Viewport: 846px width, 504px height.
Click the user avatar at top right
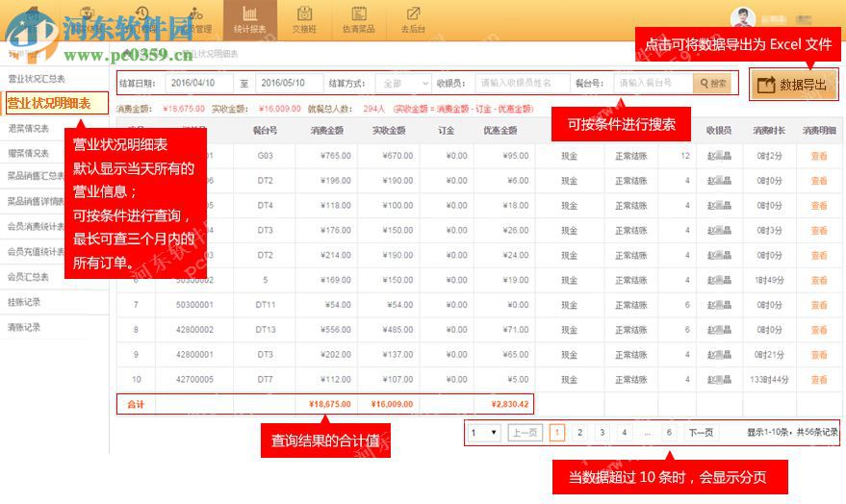tap(743, 18)
